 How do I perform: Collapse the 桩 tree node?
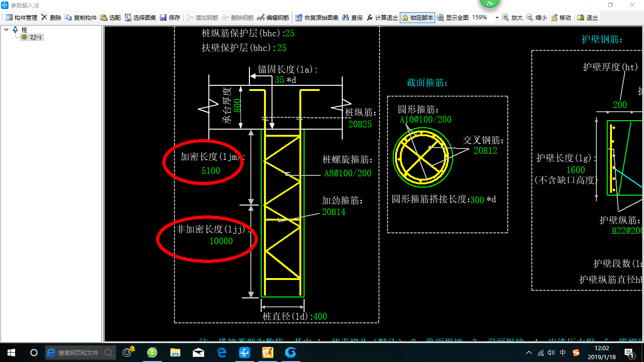6,29
